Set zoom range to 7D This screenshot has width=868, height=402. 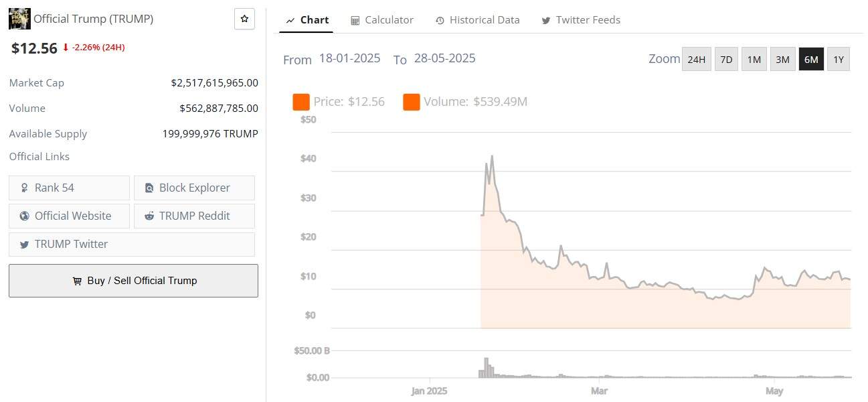click(x=726, y=59)
